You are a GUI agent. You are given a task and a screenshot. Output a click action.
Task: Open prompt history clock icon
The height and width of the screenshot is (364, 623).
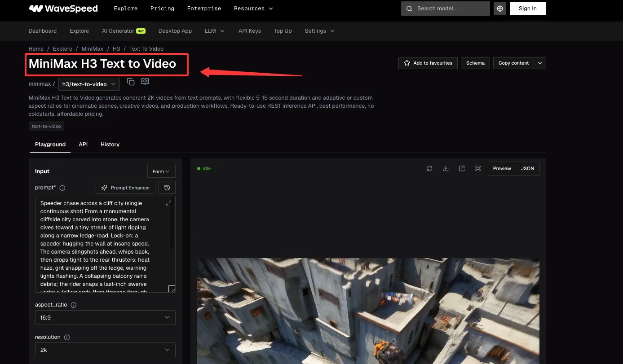coord(167,188)
